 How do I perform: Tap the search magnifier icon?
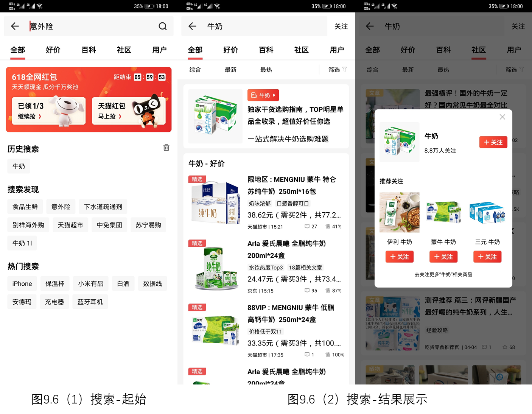[x=163, y=26]
